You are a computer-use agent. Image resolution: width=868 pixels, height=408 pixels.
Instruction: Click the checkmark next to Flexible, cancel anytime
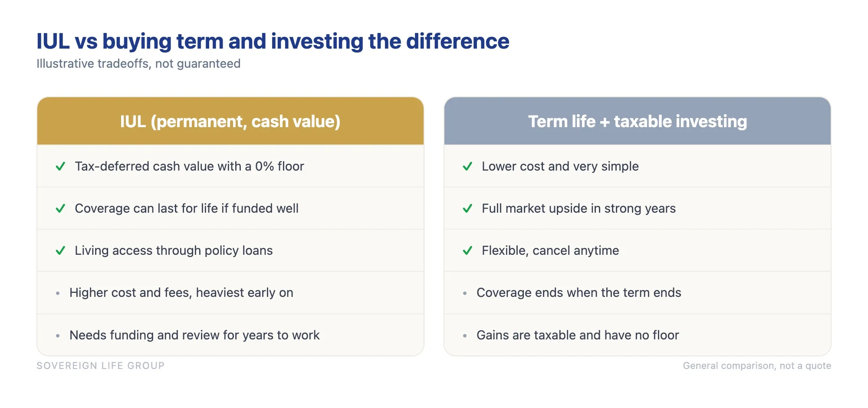coord(467,250)
